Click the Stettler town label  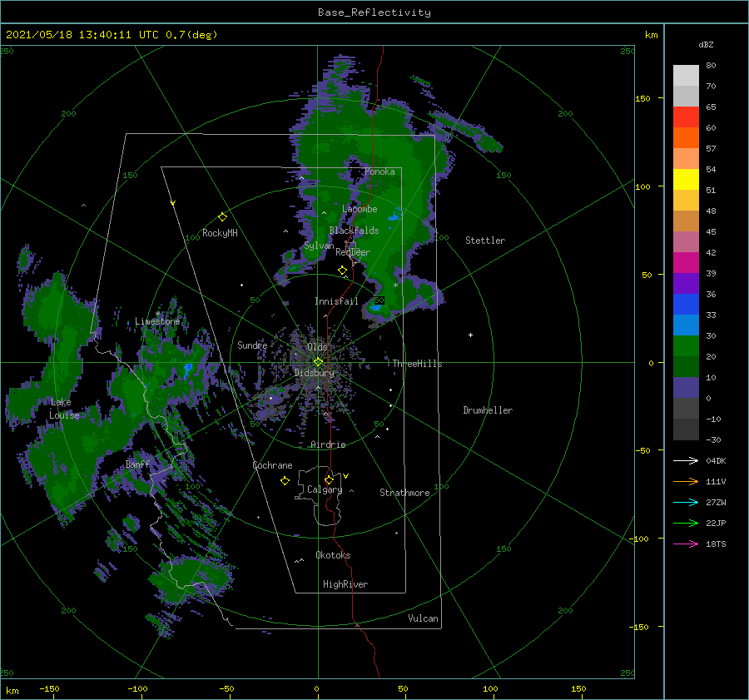coord(485,241)
